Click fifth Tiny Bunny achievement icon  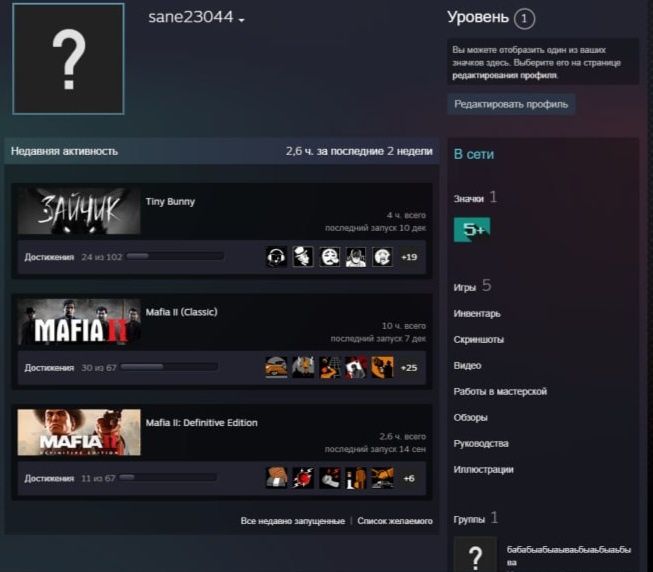click(x=382, y=257)
